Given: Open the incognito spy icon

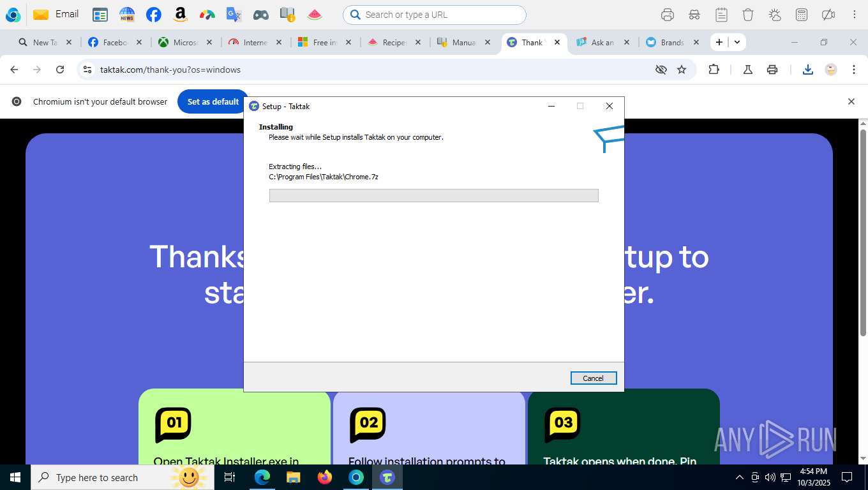Looking at the screenshot, I should pyautogui.click(x=694, y=15).
